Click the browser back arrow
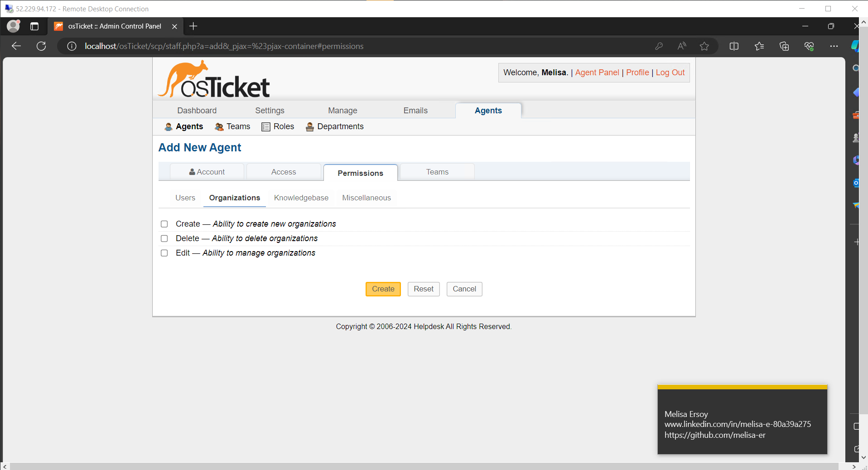 (16, 46)
